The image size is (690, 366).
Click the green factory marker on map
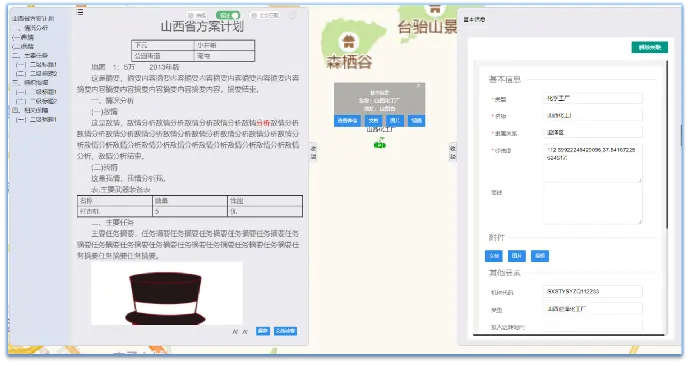click(380, 143)
